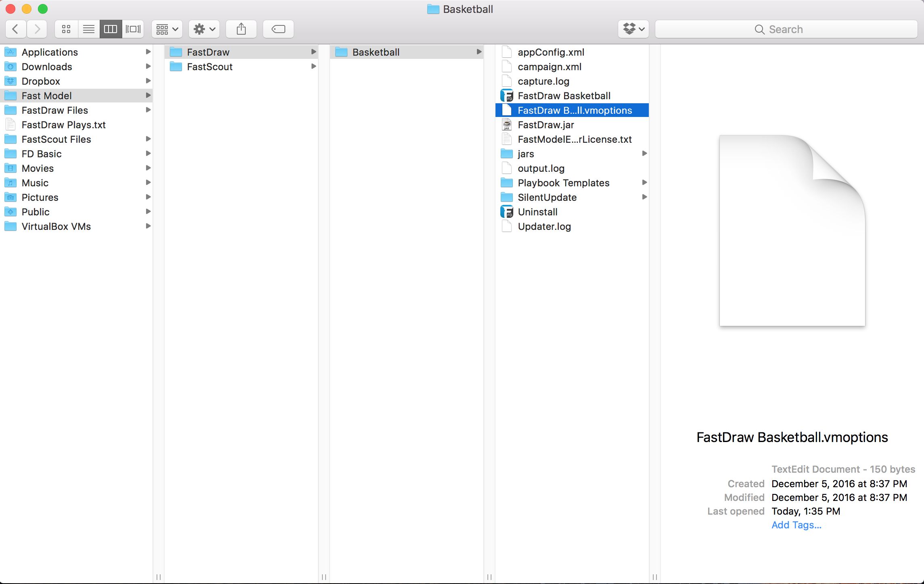The height and width of the screenshot is (584, 924).
Task: Click the Share toolbar button
Action: (x=241, y=29)
